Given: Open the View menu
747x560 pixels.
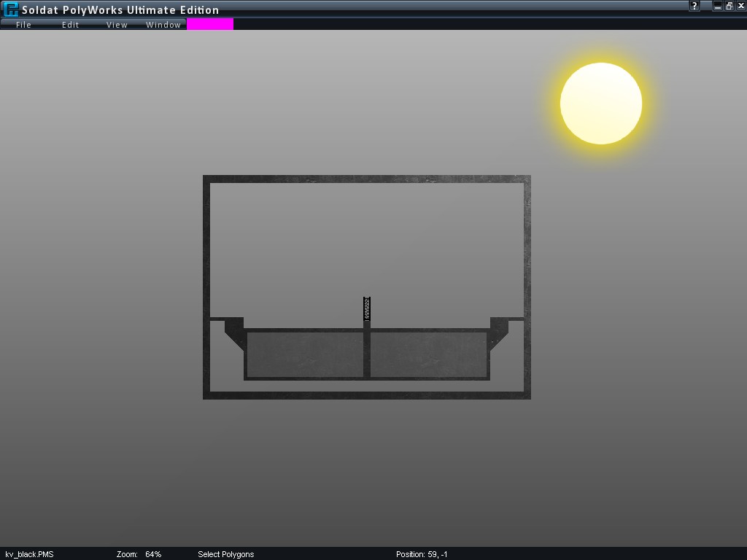Looking at the screenshot, I should (x=117, y=25).
